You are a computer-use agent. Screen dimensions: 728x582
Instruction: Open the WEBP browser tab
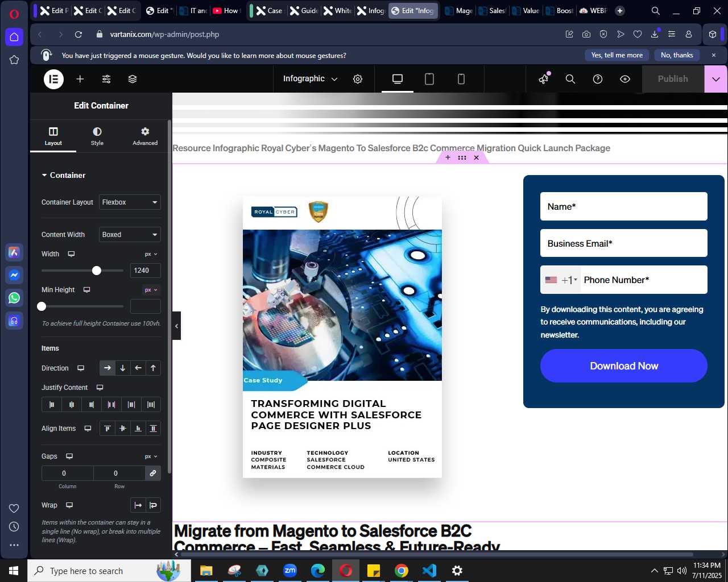pyautogui.click(x=593, y=11)
